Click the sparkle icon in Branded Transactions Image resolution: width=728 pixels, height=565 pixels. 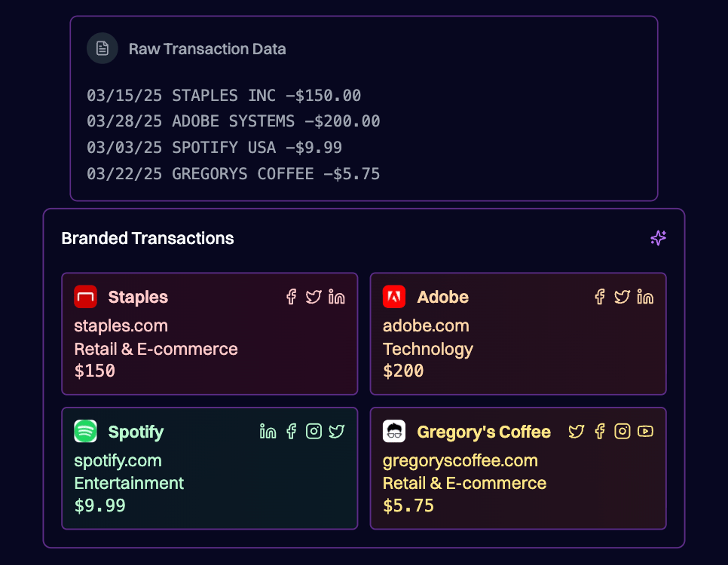click(x=658, y=238)
